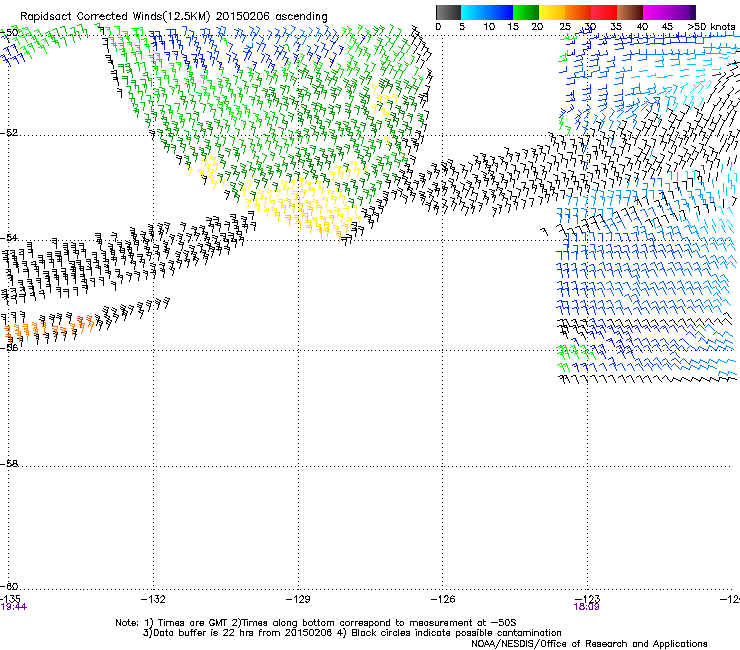740x650 pixels.
Task: Click the '-132' longitude axis label
Action: coord(153,599)
